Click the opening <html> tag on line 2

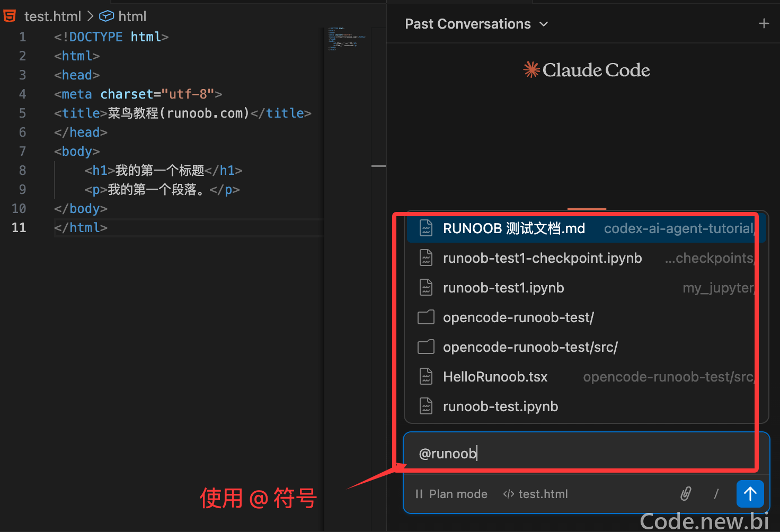point(77,56)
